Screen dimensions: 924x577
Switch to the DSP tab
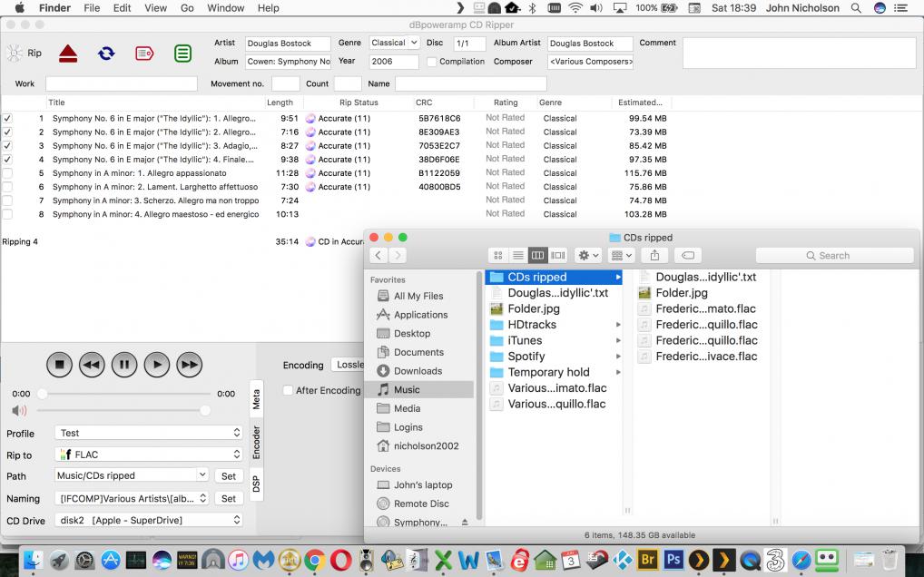[256, 484]
